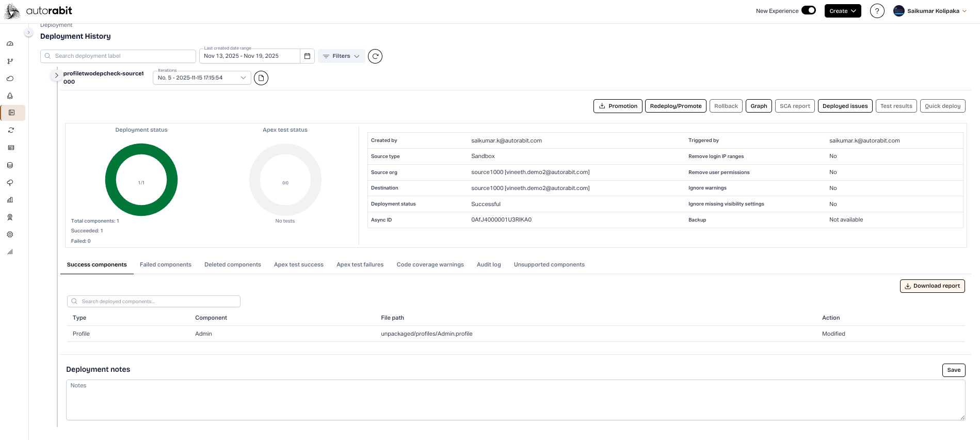Switch to the Failed components tab
Viewport: 980px width, 440px height.
pos(165,265)
